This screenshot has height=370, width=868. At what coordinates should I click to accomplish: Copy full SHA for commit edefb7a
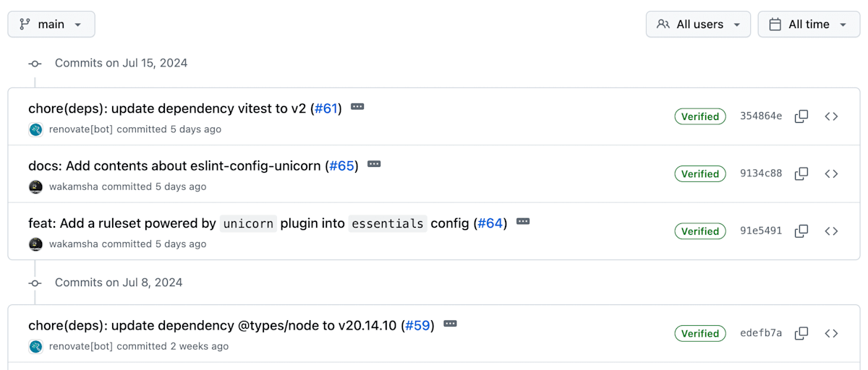(801, 333)
